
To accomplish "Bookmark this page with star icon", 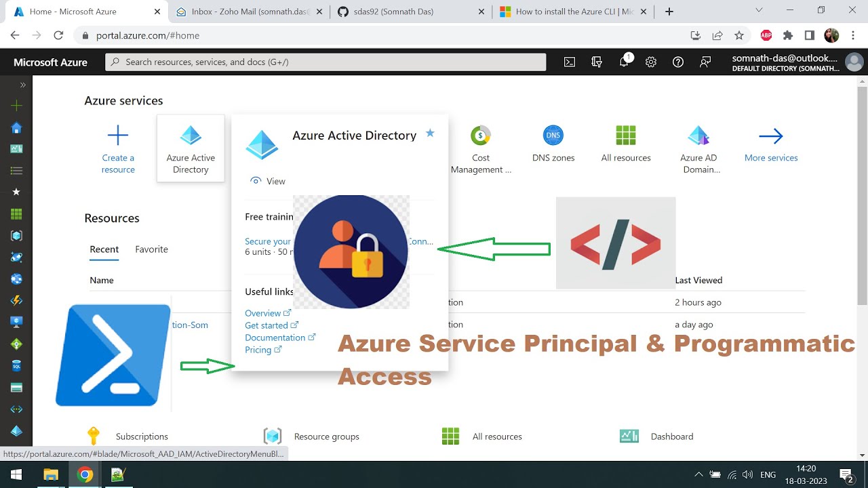I will coord(739,35).
